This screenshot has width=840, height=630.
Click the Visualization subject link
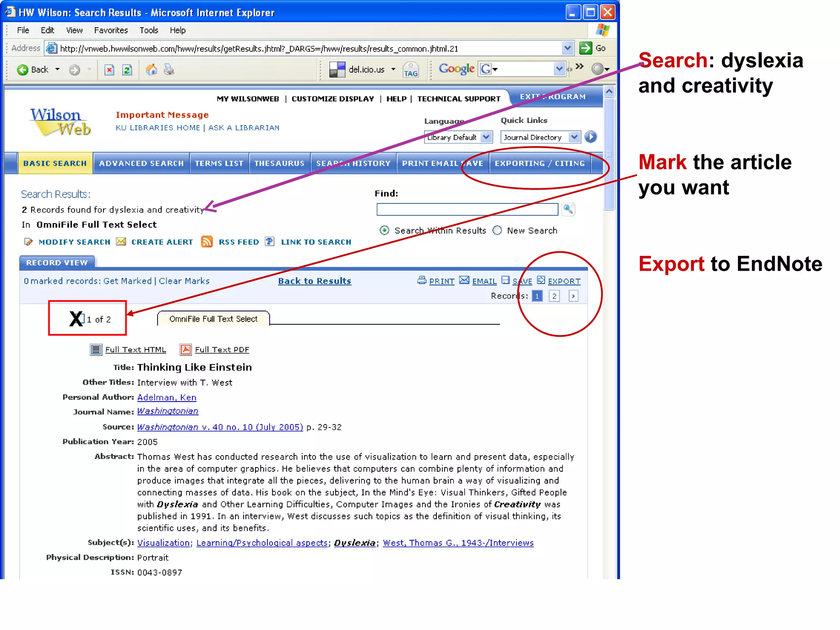coord(163,543)
